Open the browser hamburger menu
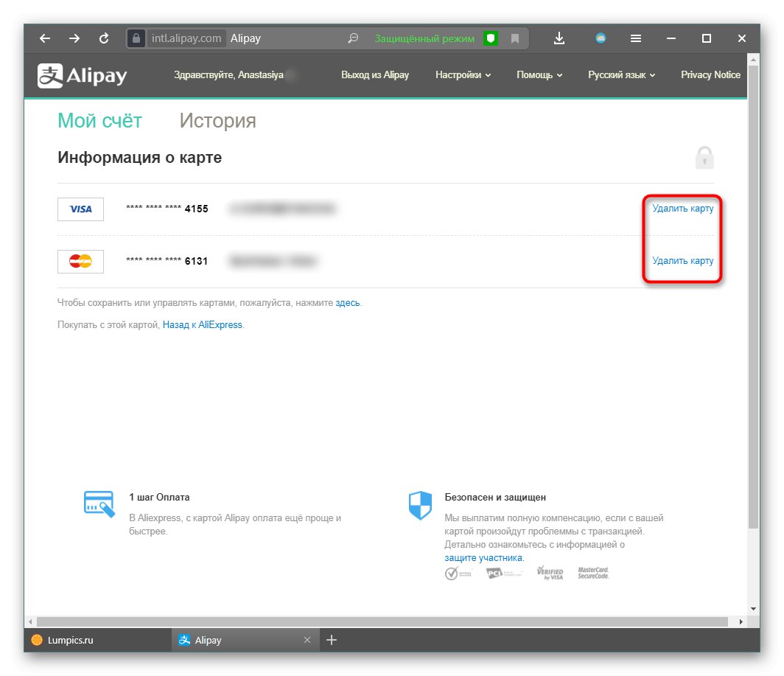The width and height of the screenshot is (784, 676). click(635, 38)
